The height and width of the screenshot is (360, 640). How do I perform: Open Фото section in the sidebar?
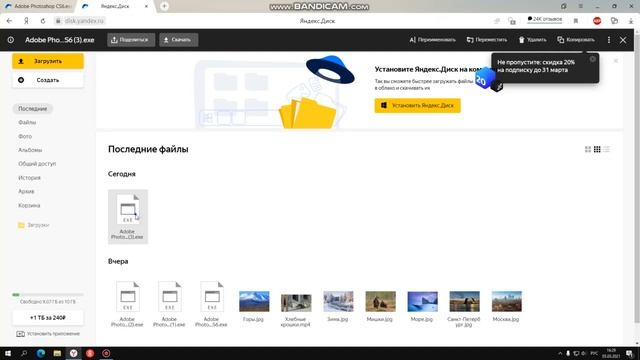(25, 136)
